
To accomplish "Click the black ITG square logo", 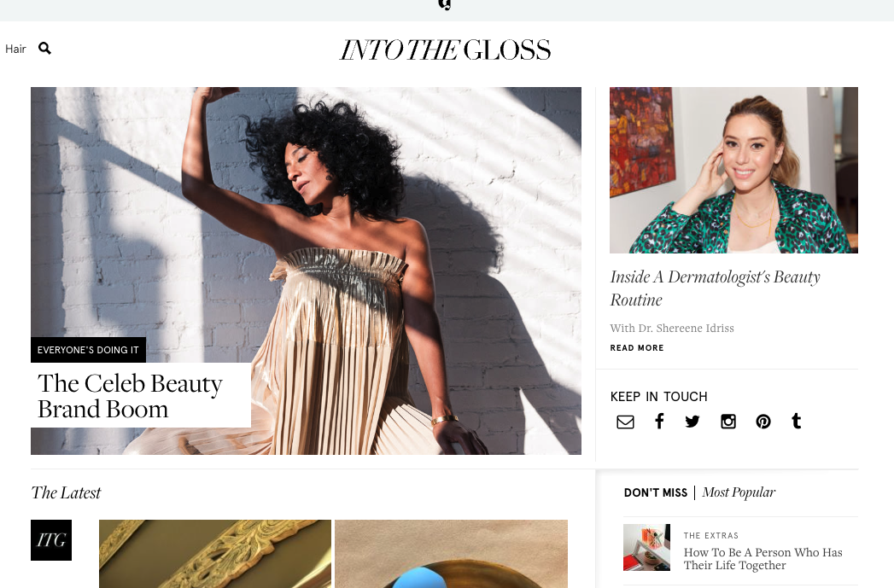I will (51, 540).
